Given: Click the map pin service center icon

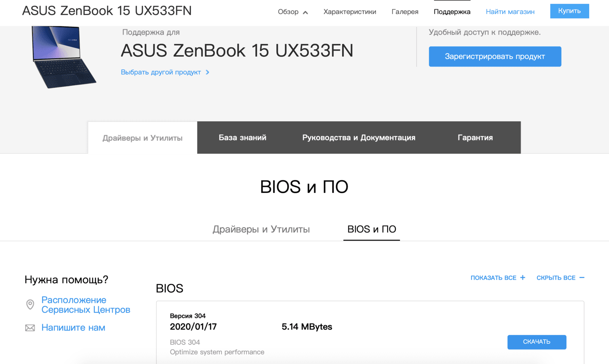Looking at the screenshot, I should (30, 305).
